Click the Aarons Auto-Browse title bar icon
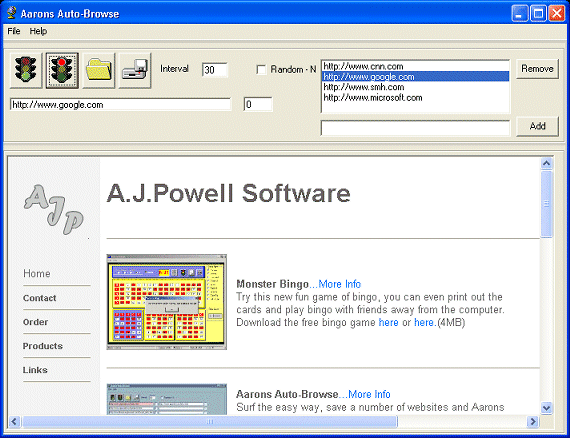 coord(12,13)
